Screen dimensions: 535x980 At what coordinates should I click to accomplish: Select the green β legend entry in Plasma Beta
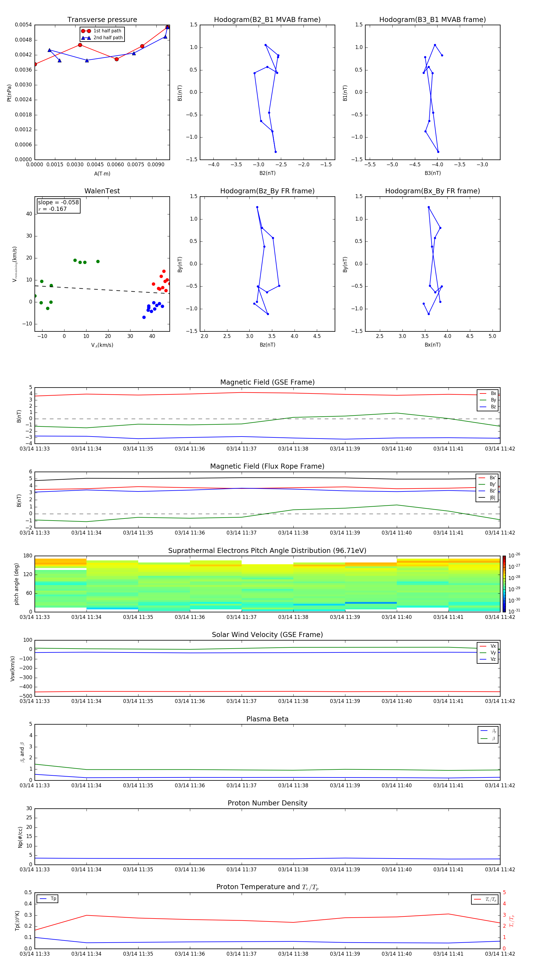pos(488,739)
